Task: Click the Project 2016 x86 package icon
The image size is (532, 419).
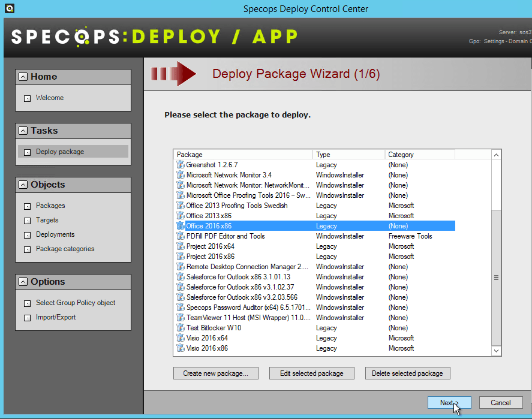Action: point(181,257)
